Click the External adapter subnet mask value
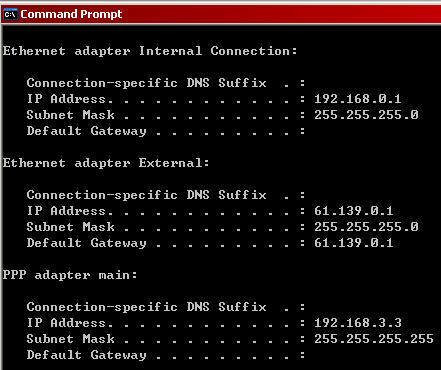The width and height of the screenshot is (441, 370). click(x=366, y=227)
